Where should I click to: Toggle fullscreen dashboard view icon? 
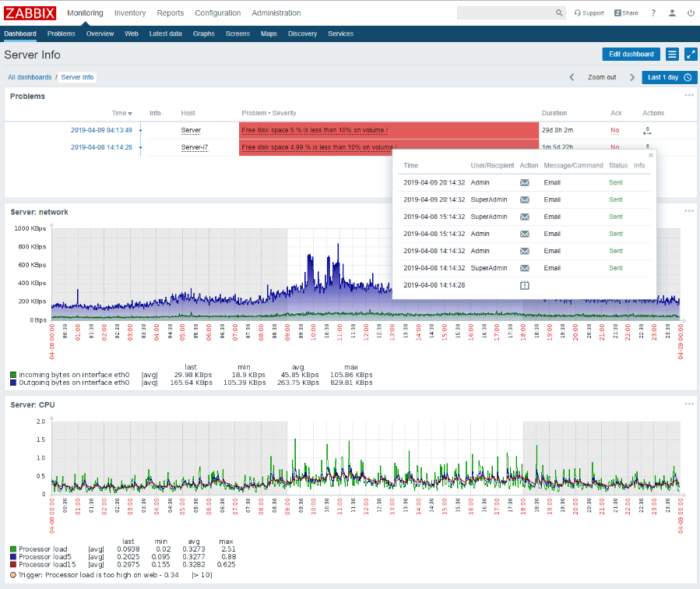coord(691,54)
